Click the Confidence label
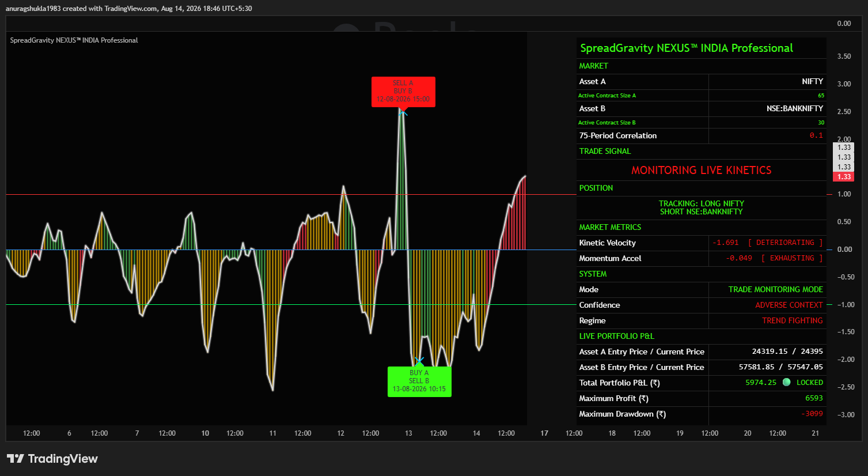This screenshot has width=868, height=476. [x=600, y=305]
